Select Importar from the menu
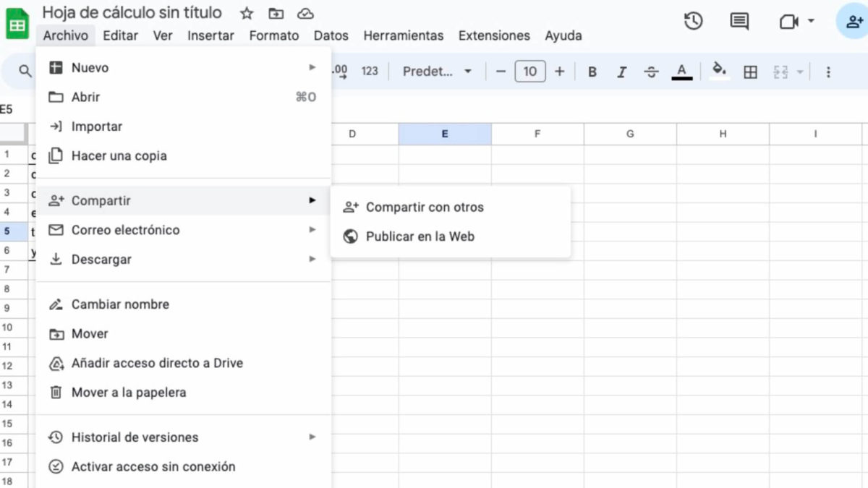 [184, 127]
